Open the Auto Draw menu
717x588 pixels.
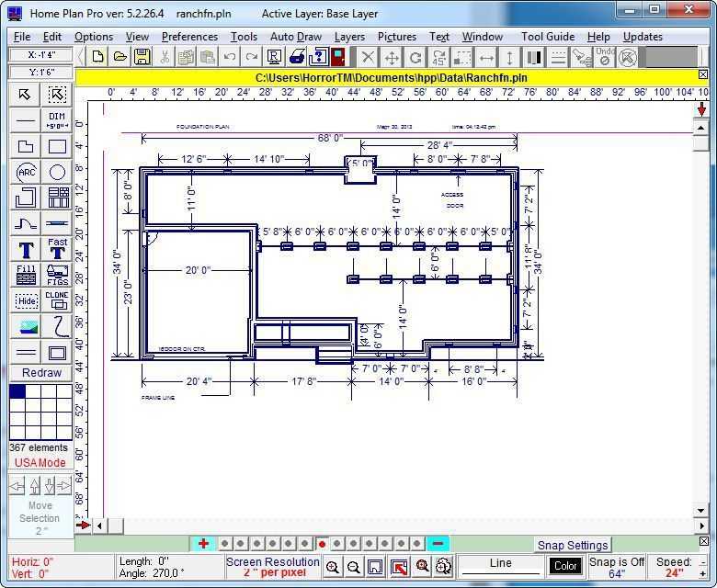[x=296, y=37]
